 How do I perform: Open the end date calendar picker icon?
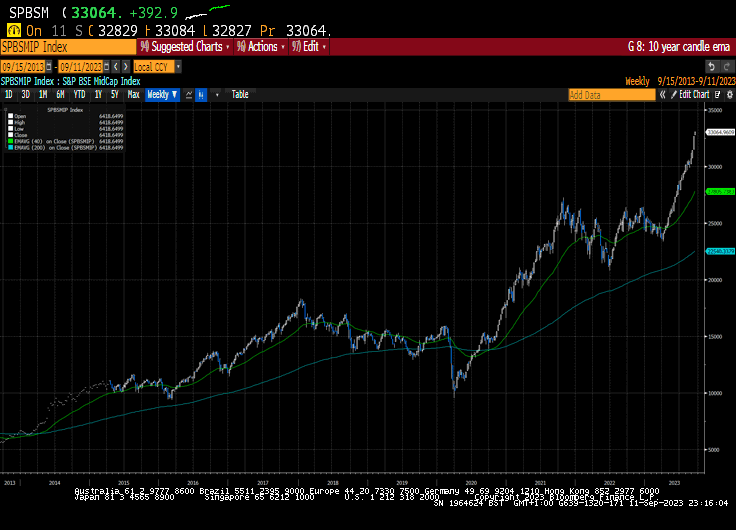tap(107, 67)
